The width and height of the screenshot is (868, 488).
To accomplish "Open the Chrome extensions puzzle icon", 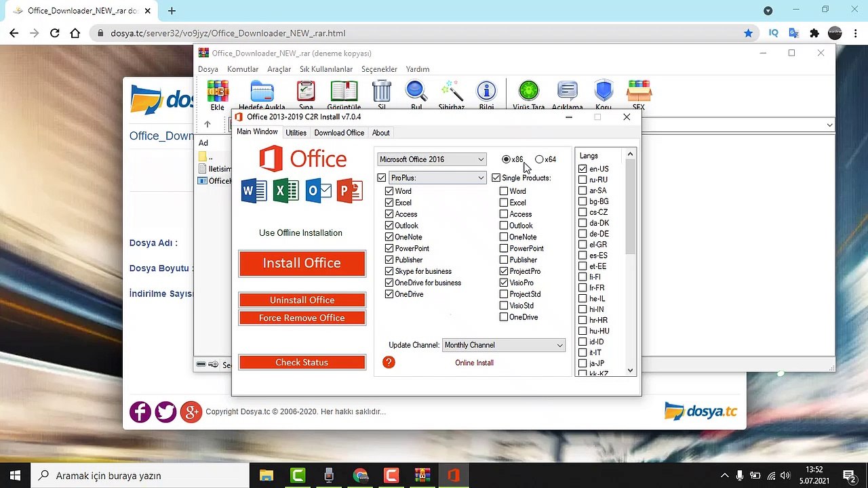I will pos(814,33).
